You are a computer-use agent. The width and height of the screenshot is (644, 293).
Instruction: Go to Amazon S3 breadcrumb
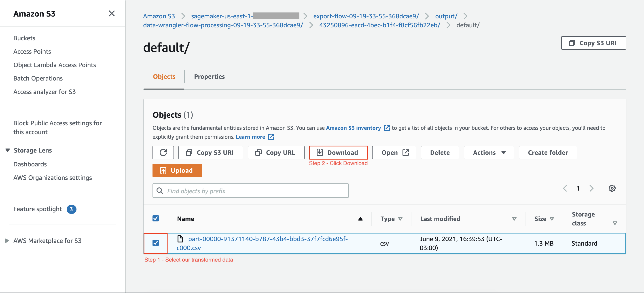[159, 16]
